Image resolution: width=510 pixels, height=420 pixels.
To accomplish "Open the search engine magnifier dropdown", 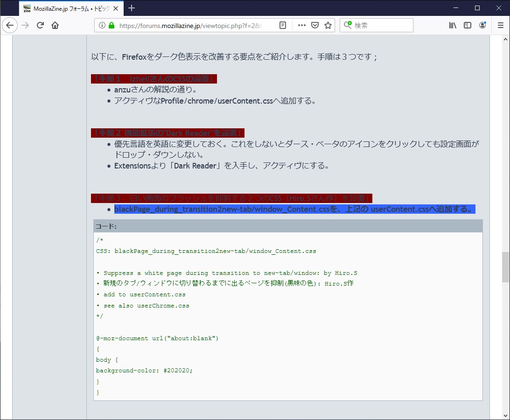I will click(348, 25).
